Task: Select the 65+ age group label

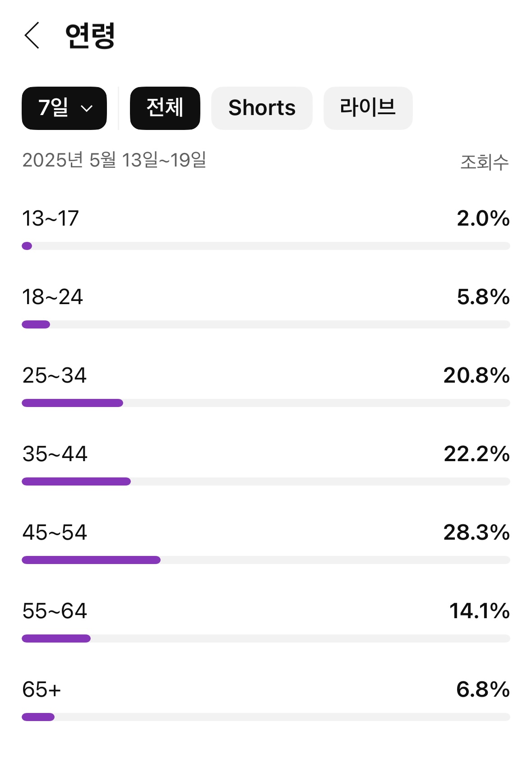Action: point(42,689)
